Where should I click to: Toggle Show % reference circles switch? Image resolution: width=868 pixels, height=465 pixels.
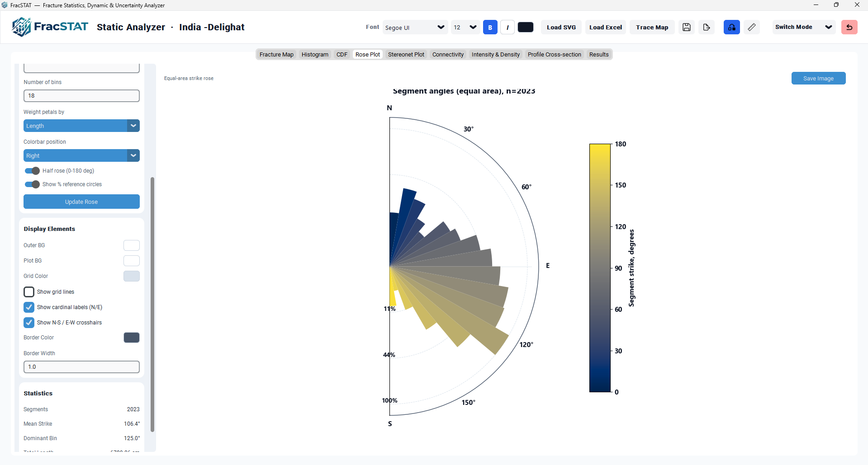(x=32, y=184)
